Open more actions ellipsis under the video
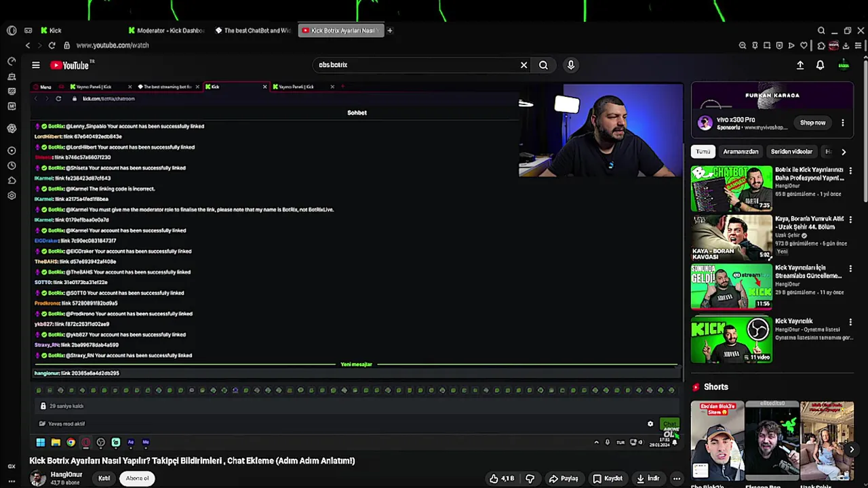Viewport: 868px width, 488px height. [676, 479]
